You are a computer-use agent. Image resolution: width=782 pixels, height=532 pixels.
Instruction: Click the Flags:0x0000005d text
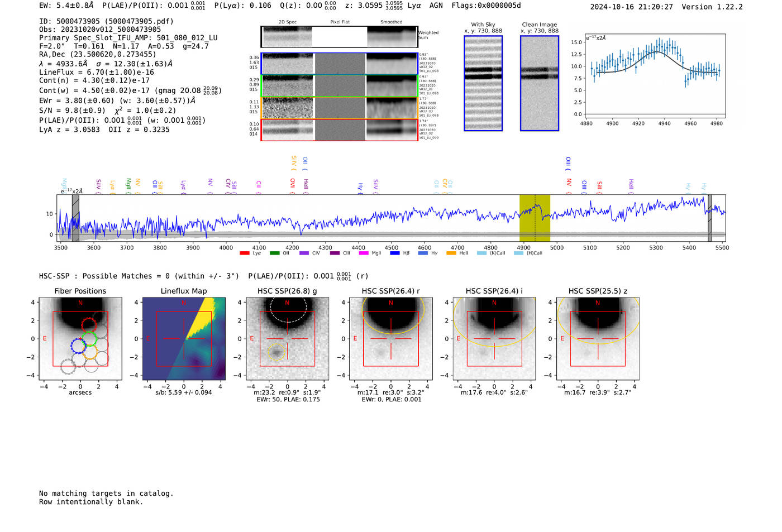[x=486, y=6]
